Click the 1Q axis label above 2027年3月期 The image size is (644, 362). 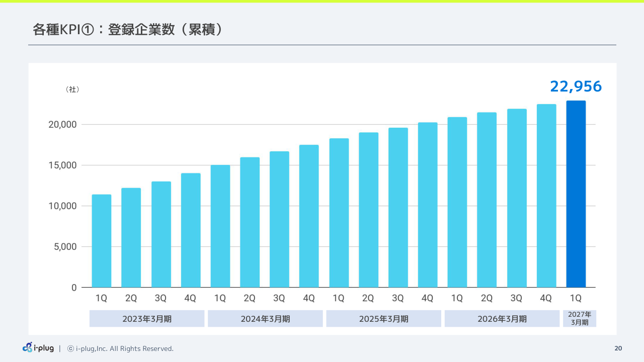coord(576,298)
